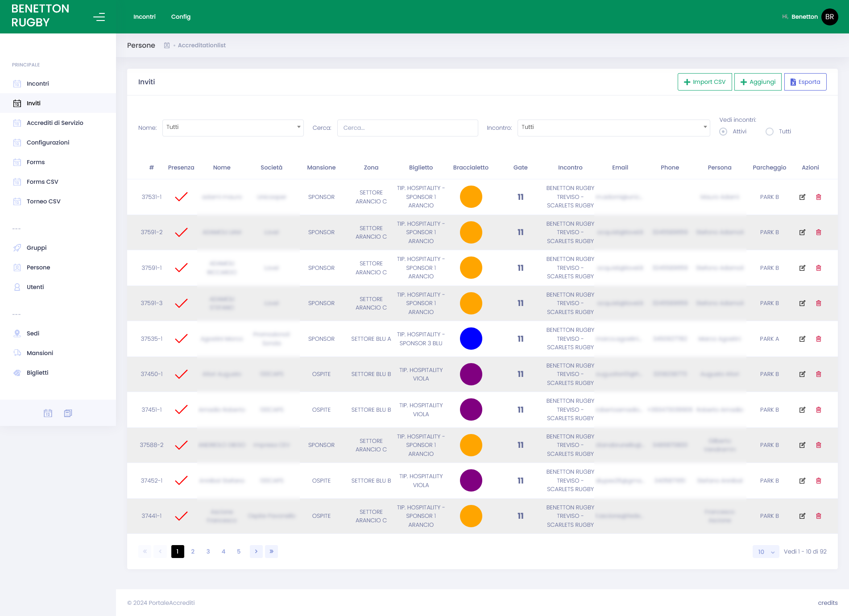Edit invite row 37451-1
Screen dimensions: 849x616
pyautogui.click(x=802, y=410)
